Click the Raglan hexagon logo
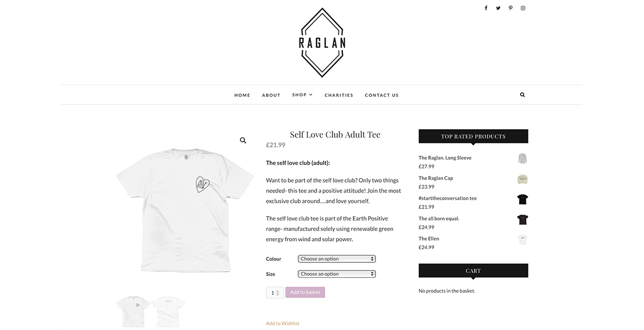This screenshot has width=644, height=330. coord(322,43)
